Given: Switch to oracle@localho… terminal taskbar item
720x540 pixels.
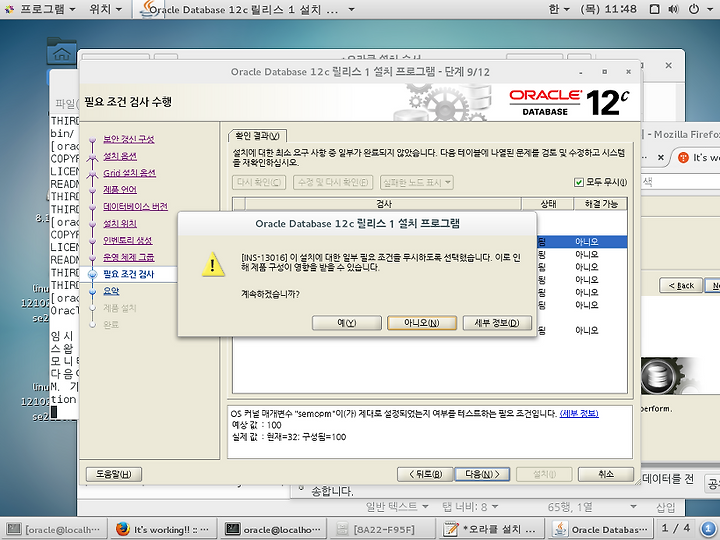Looking at the screenshot, I should (x=273, y=529).
